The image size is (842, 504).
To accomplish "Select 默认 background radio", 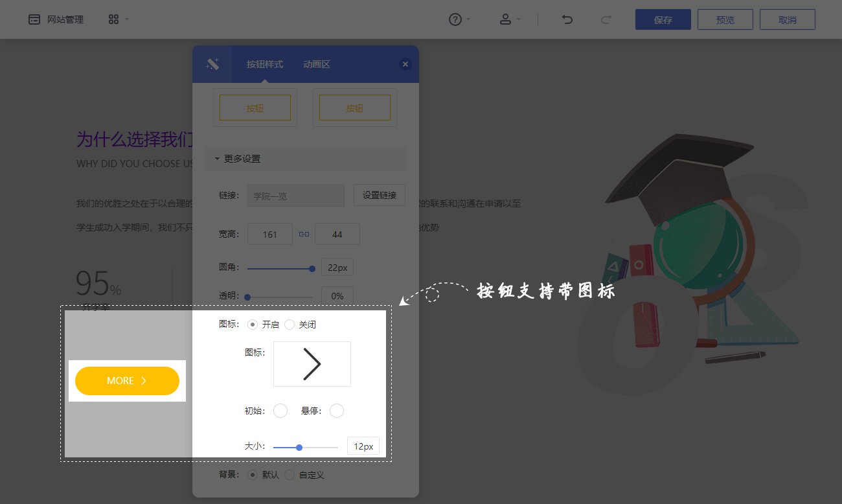I will coord(253,475).
